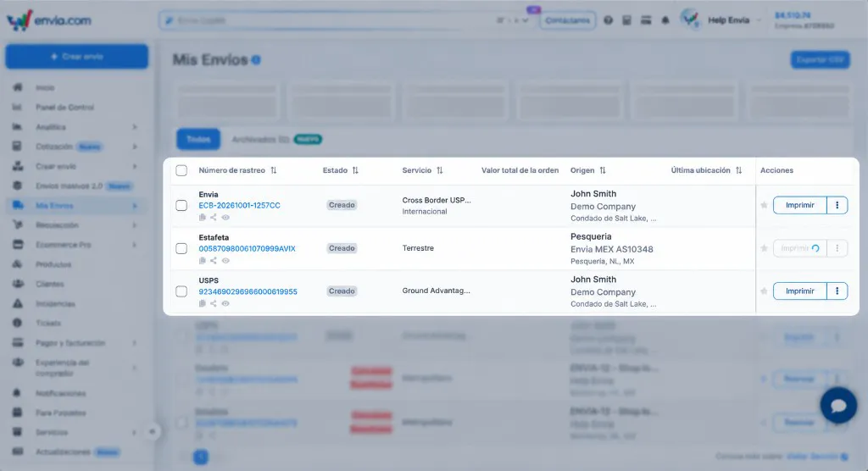Sort by Última ubicación
Viewport: 868px width, 471px height.
(738, 170)
